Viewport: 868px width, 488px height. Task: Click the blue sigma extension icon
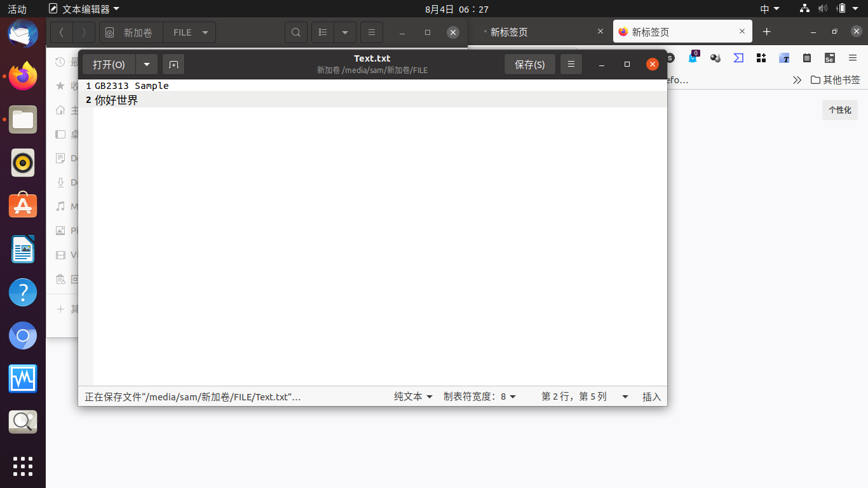pyautogui.click(x=738, y=57)
